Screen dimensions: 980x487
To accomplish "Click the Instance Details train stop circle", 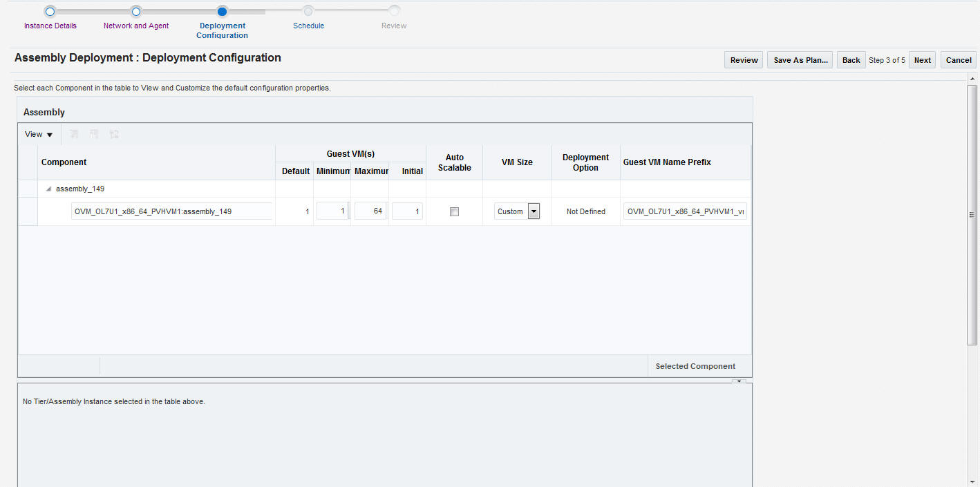I will [50, 11].
